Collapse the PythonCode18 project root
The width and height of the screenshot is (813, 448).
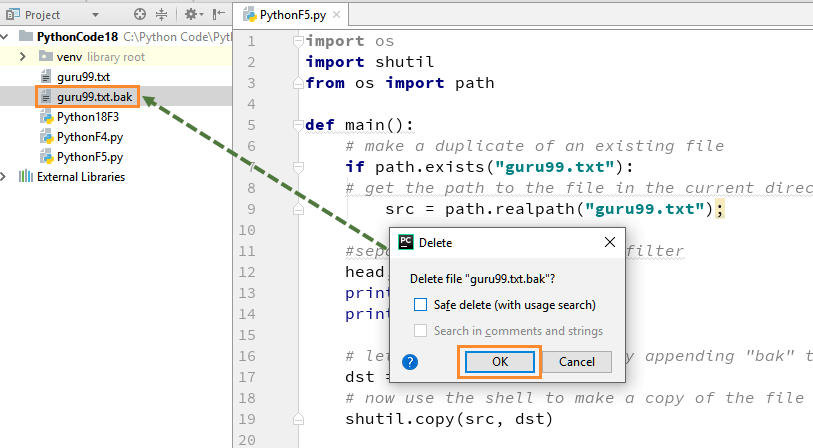[x=8, y=37]
